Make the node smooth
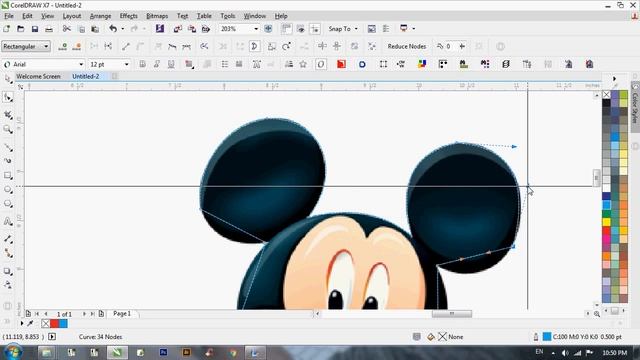The image size is (640, 360). click(172, 47)
